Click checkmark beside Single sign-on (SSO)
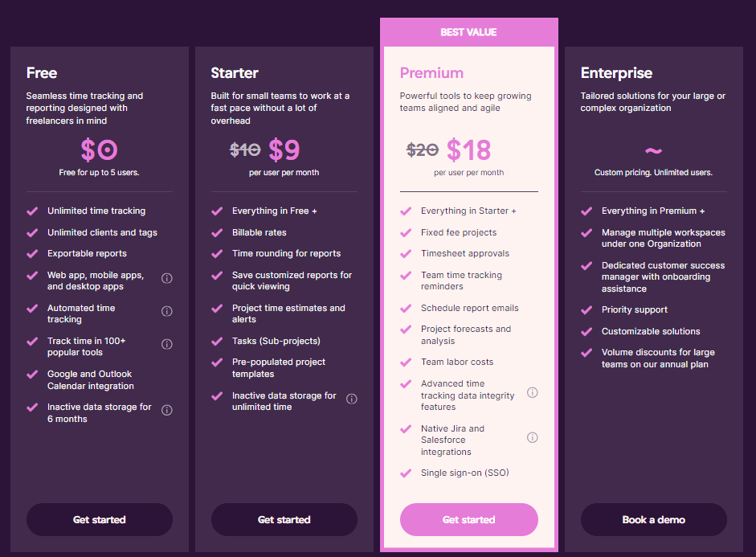The height and width of the screenshot is (557, 756). 406,473
